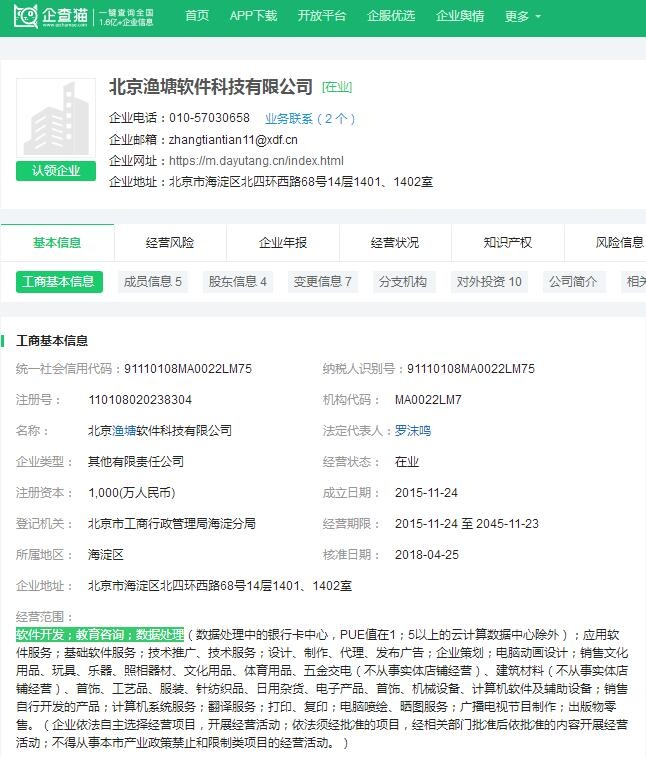Image resolution: width=646 pixels, height=757 pixels.
Task: Select the 基本信息 tab
Action: (57, 242)
